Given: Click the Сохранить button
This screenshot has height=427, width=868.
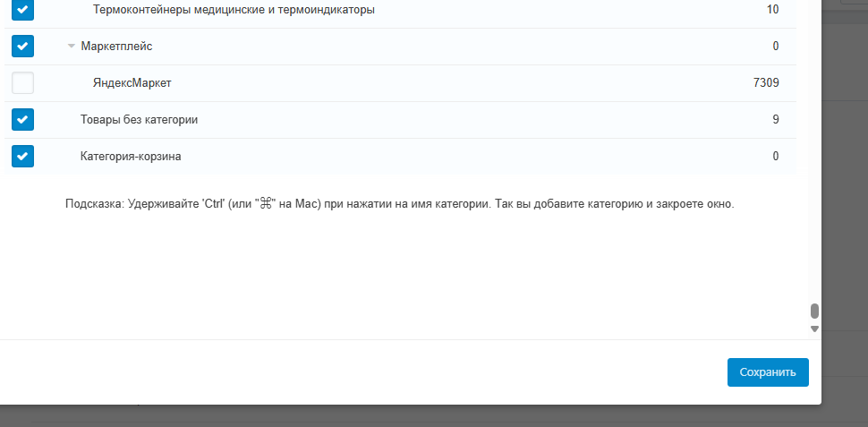Looking at the screenshot, I should click(x=768, y=371).
